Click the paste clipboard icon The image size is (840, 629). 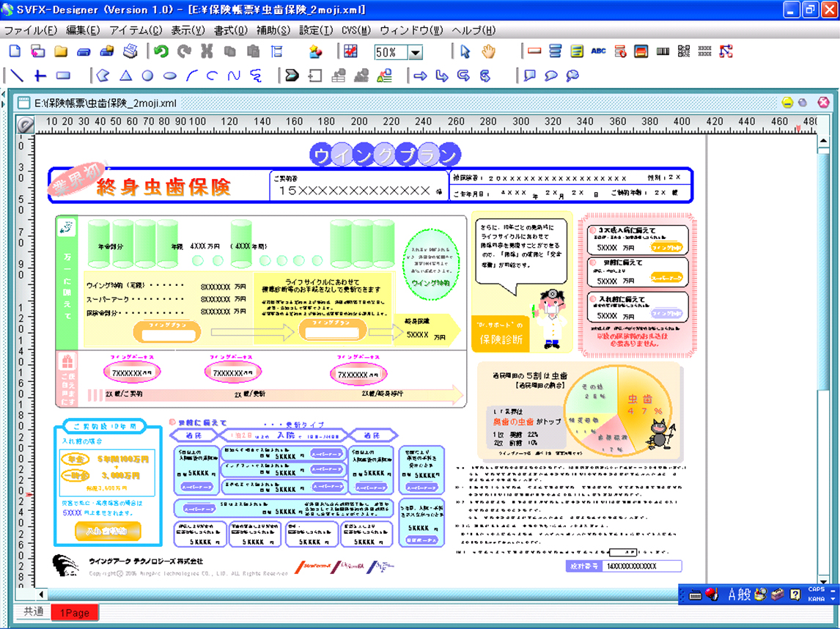(x=253, y=51)
